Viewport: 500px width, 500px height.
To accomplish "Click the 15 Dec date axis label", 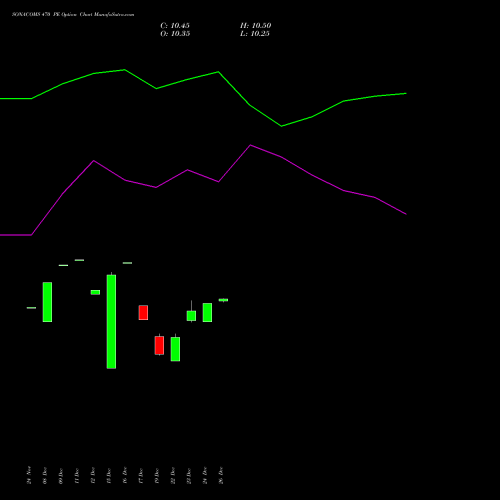I will [x=109, y=475].
